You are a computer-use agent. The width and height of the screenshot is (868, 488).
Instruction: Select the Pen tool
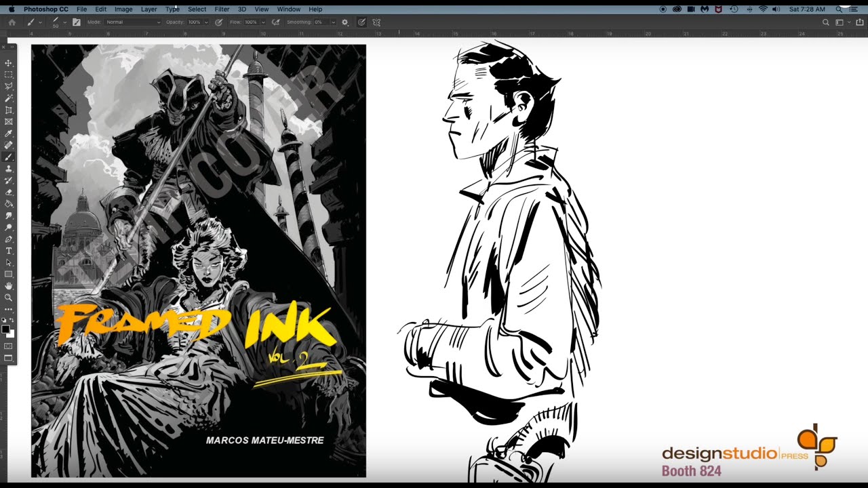point(9,239)
